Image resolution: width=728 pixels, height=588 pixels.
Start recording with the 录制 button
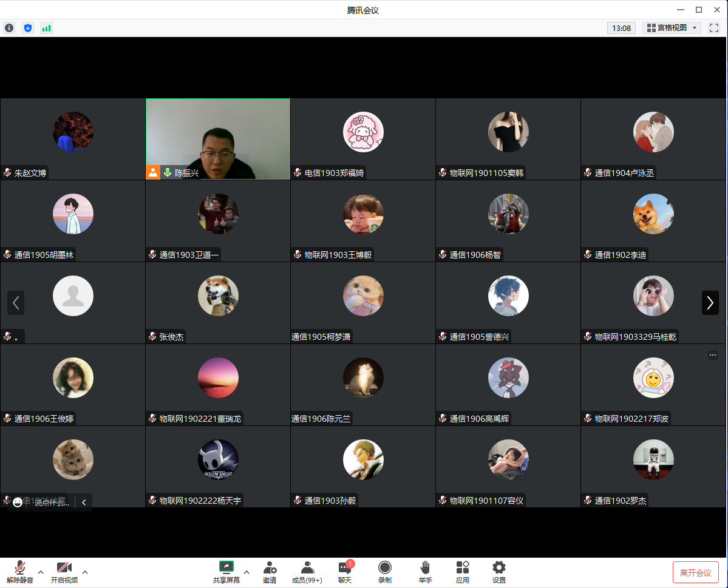tap(385, 572)
